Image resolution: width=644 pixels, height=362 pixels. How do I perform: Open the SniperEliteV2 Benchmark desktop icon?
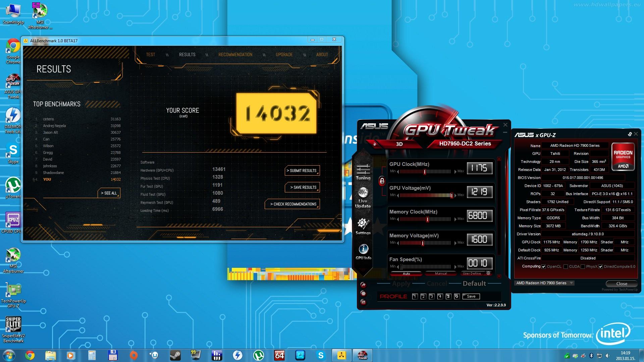coord(13,329)
